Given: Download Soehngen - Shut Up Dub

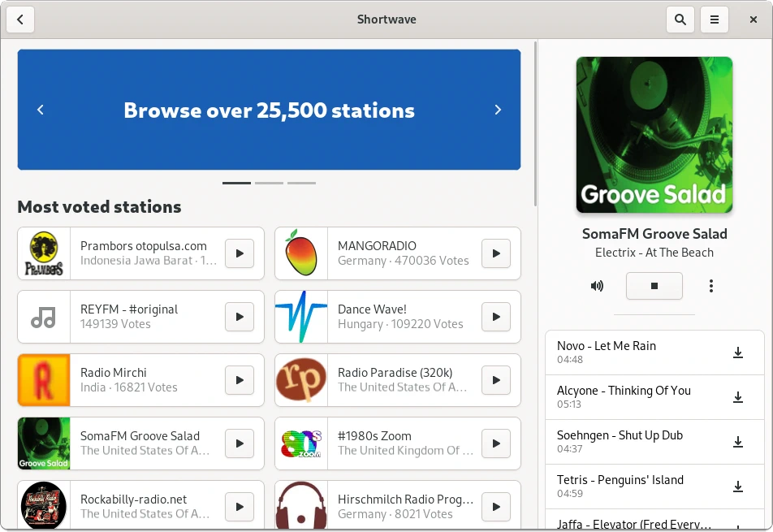Looking at the screenshot, I should coord(738,442).
